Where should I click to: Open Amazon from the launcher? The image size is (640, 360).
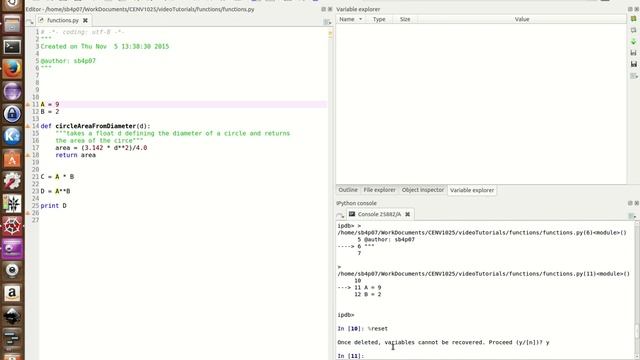12,293
